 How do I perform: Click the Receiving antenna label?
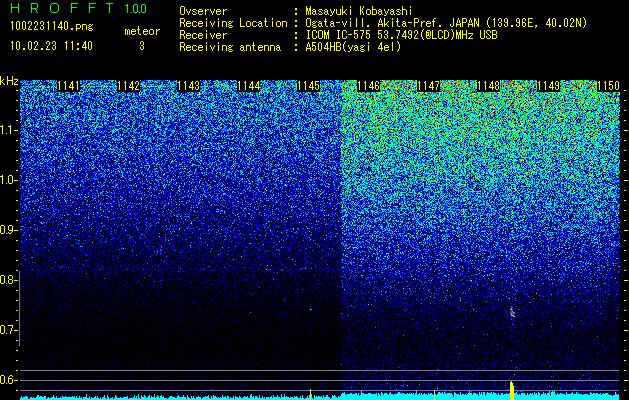point(230,47)
